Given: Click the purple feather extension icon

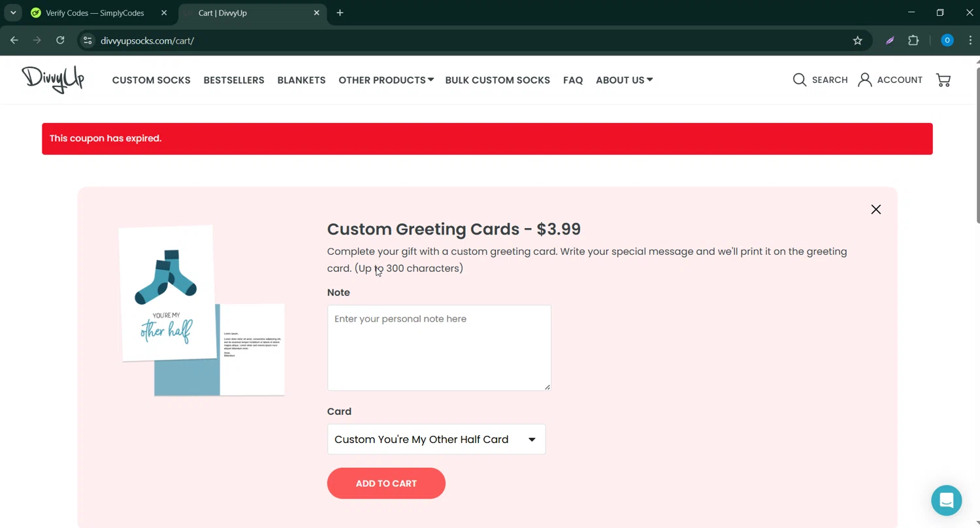Looking at the screenshot, I should pos(890,41).
